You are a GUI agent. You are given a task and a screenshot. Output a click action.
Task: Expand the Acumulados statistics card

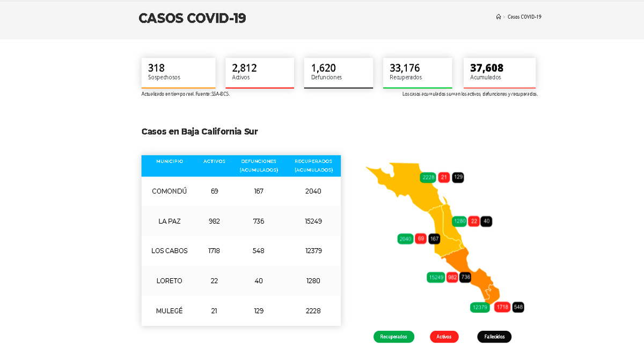click(x=499, y=73)
